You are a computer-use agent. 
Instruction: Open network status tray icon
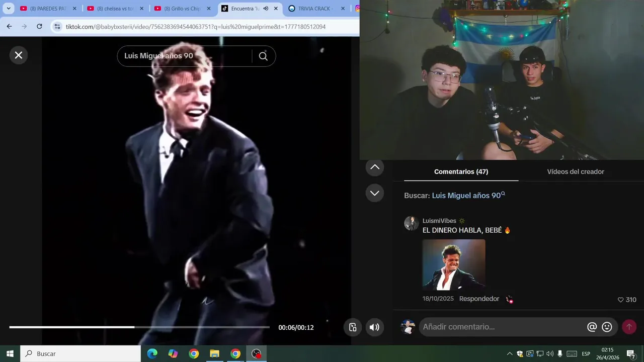point(540,353)
